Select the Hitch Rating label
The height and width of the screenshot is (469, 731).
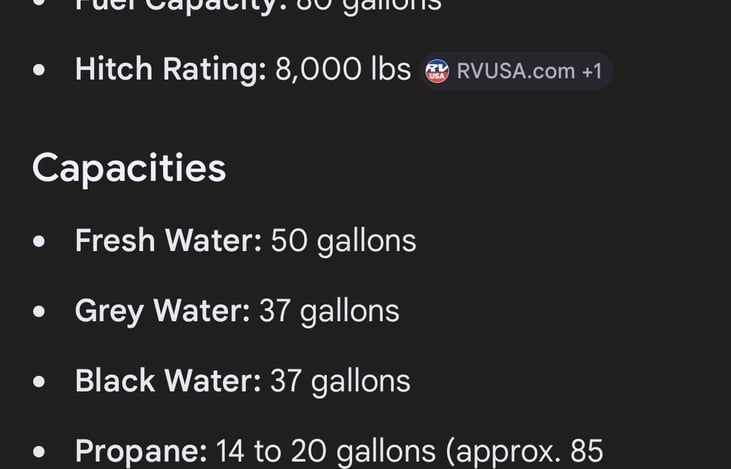click(171, 69)
